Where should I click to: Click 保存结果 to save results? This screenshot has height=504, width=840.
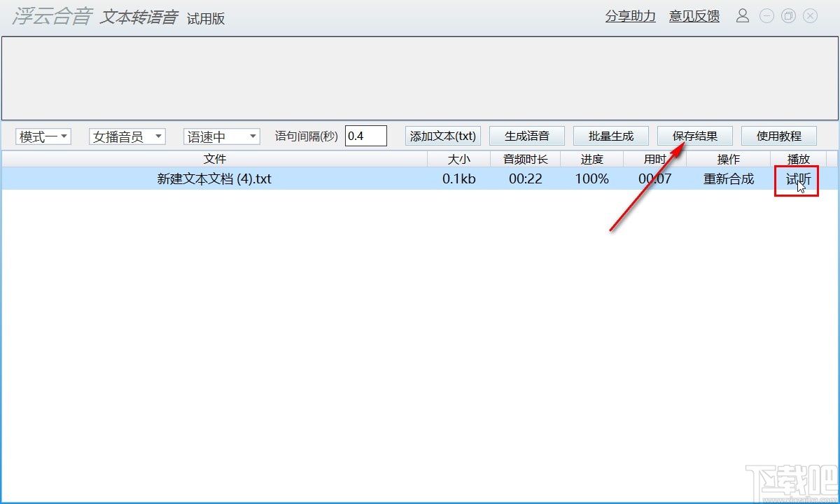pyautogui.click(x=694, y=135)
